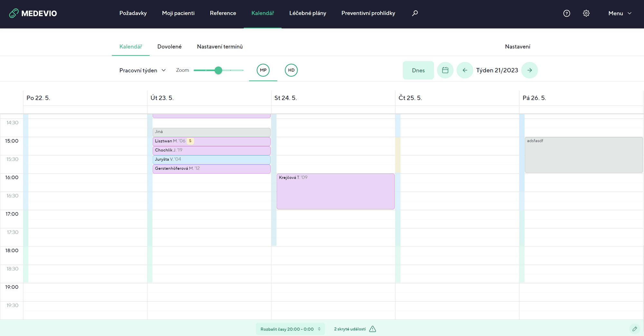Viewport: 644px width, 336px height.
Task: Expand the Pracovní týden view dropdown
Action: point(142,70)
